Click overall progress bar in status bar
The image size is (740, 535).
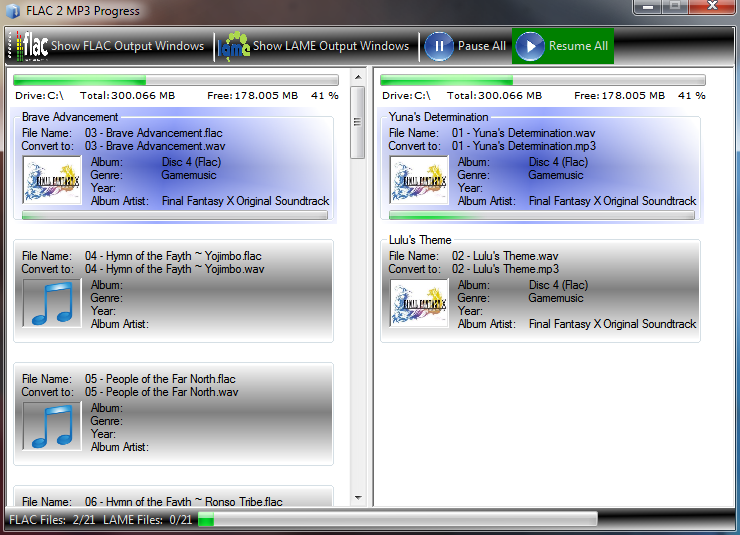398,520
